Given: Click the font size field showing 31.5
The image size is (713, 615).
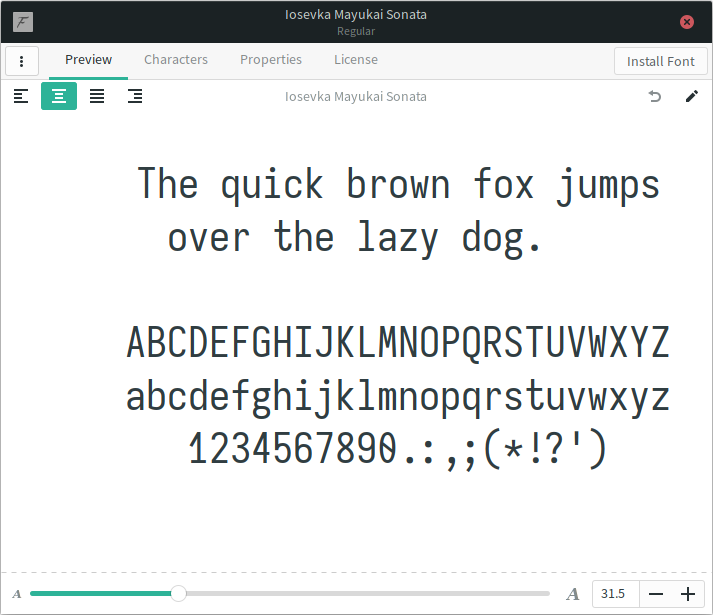Looking at the screenshot, I should pyautogui.click(x=616, y=594).
